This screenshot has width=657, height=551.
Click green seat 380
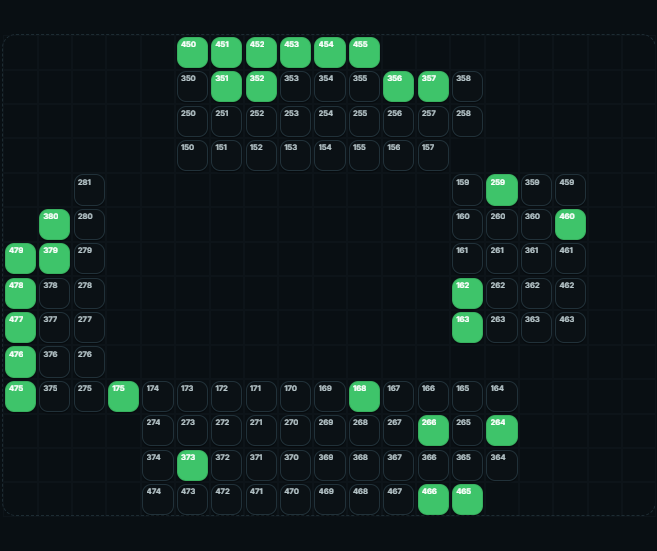(x=54, y=224)
